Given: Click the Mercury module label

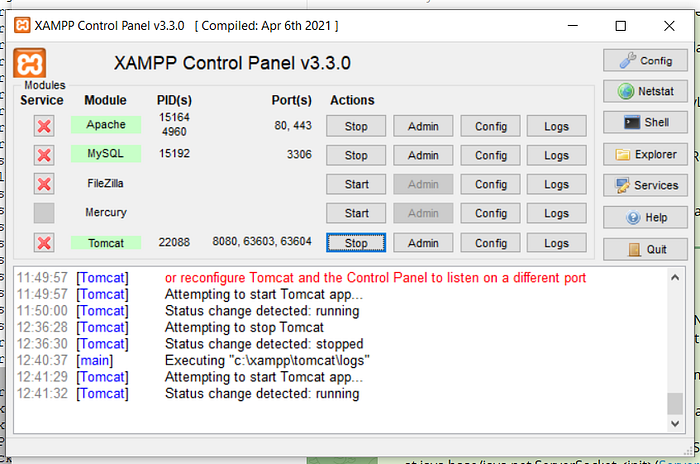Looking at the screenshot, I should coord(106,213).
